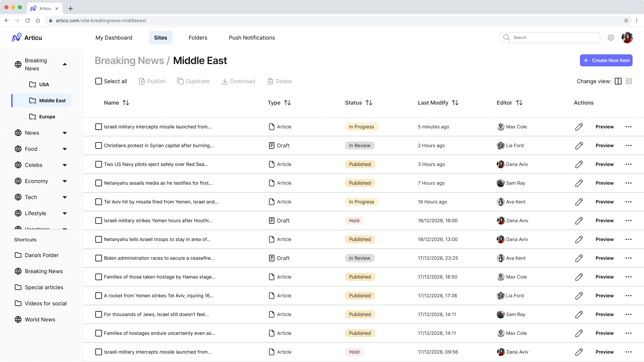Sort table by Type arrows
The height and width of the screenshot is (362, 644).
[288, 103]
